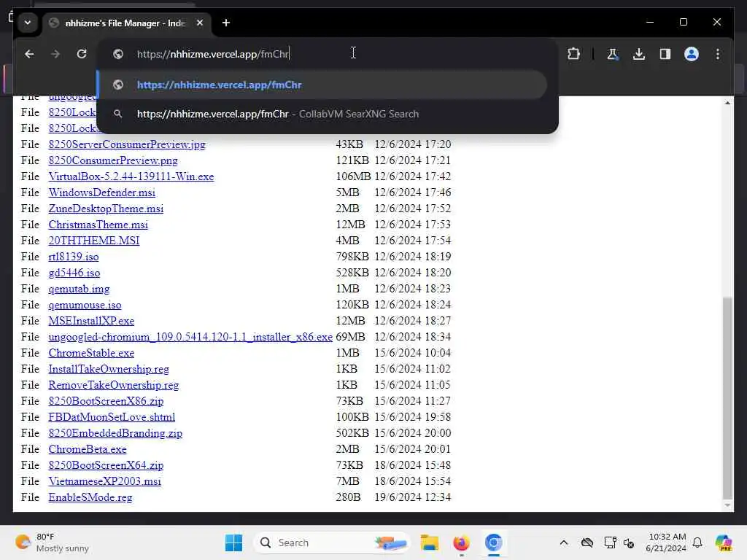
Task: Open a new browser tab
Action: (226, 23)
